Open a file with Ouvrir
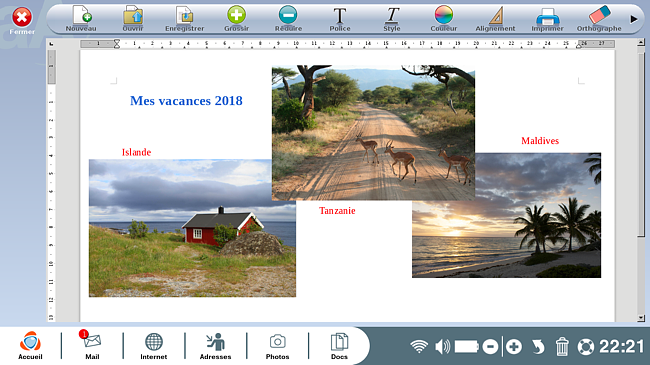 [133, 19]
